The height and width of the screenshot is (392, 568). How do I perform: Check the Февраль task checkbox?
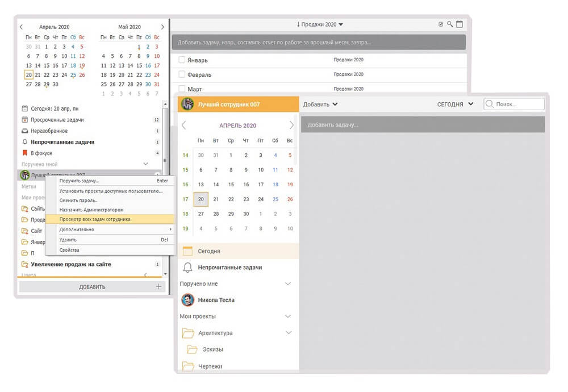coord(182,74)
